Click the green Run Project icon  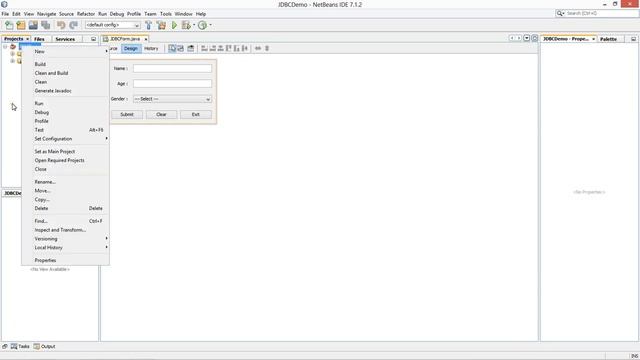coord(174,25)
